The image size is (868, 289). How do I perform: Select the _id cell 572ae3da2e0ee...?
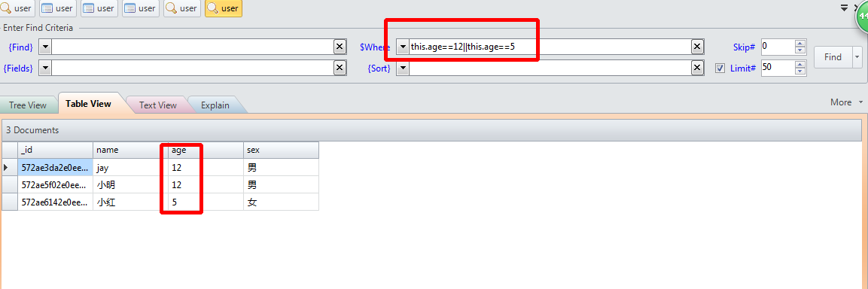56,167
